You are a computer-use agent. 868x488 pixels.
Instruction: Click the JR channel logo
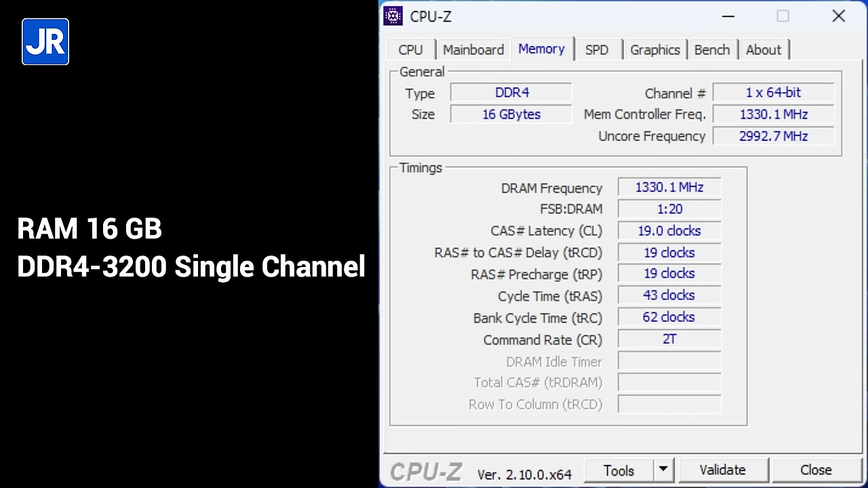click(x=45, y=42)
